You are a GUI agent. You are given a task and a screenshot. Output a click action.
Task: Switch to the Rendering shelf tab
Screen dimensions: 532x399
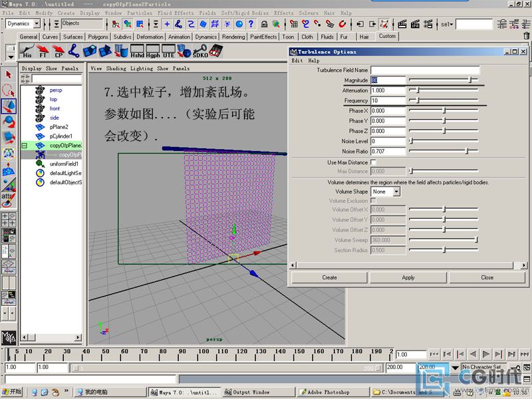click(x=233, y=37)
